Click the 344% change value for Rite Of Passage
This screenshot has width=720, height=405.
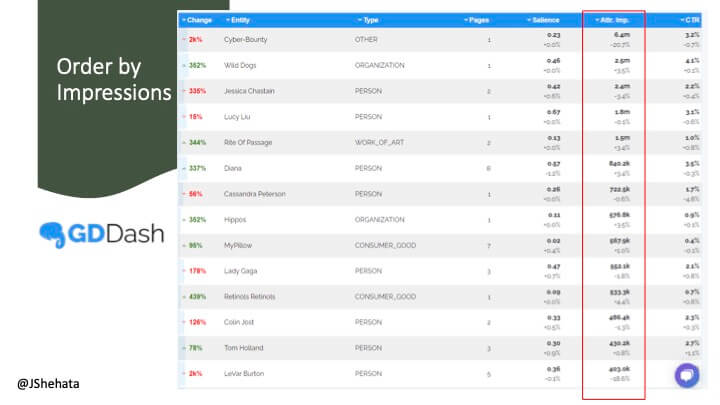[197, 142]
